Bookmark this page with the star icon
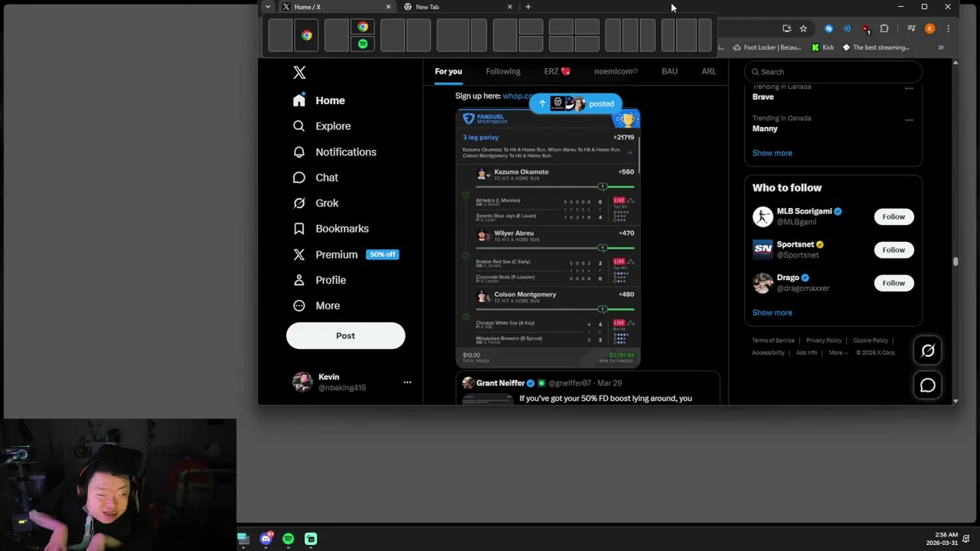The width and height of the screenshot is (980, 551). pos(803,28)
